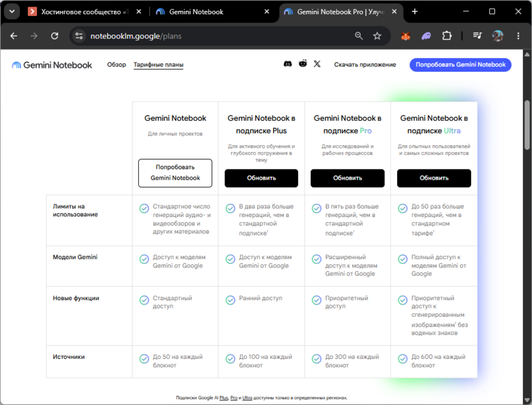The image size is (532, 405).
Task: Open the Reddit community icon
Action: (x=302, y=63)
